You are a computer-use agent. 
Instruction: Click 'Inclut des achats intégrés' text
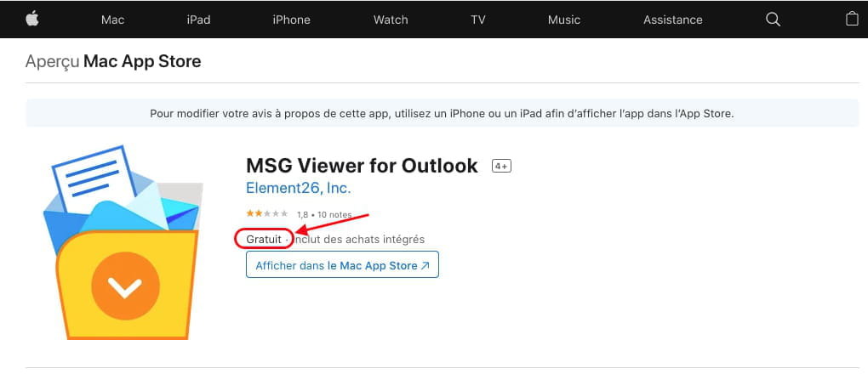point(359,240)
